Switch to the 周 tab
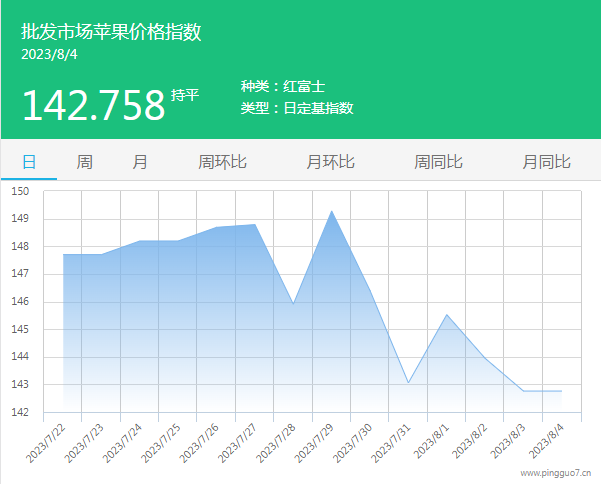This screenshot has width=601, height=484. [85, 162]
